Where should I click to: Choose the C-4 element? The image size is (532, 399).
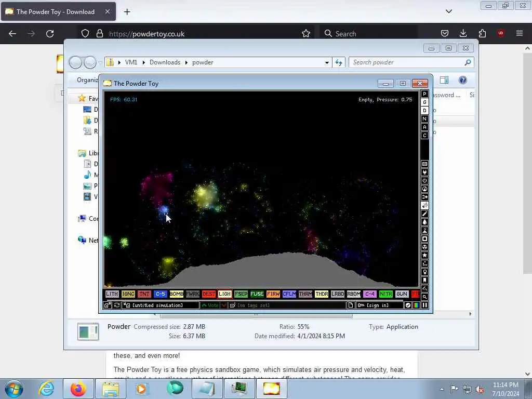click(x=369, y=294)
